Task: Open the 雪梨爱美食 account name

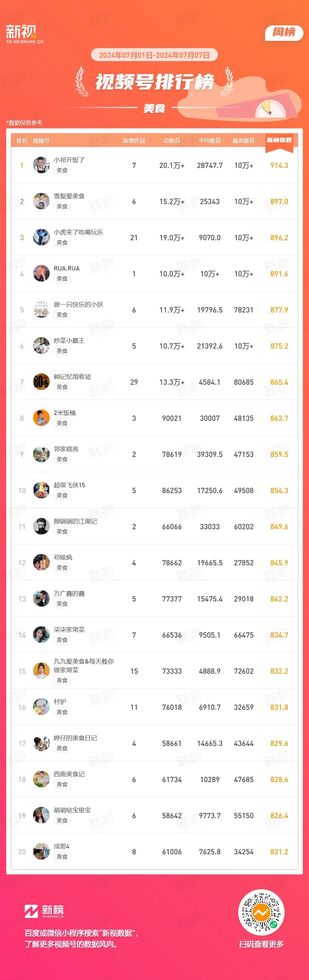Action: [69, 196]
